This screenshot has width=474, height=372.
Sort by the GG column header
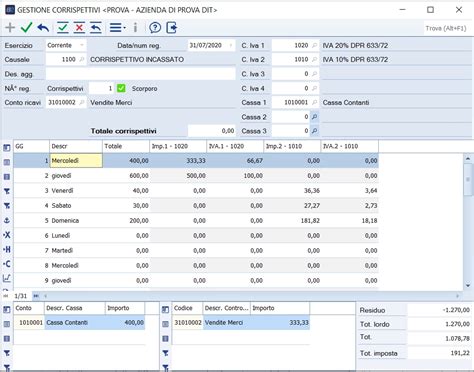31,146
